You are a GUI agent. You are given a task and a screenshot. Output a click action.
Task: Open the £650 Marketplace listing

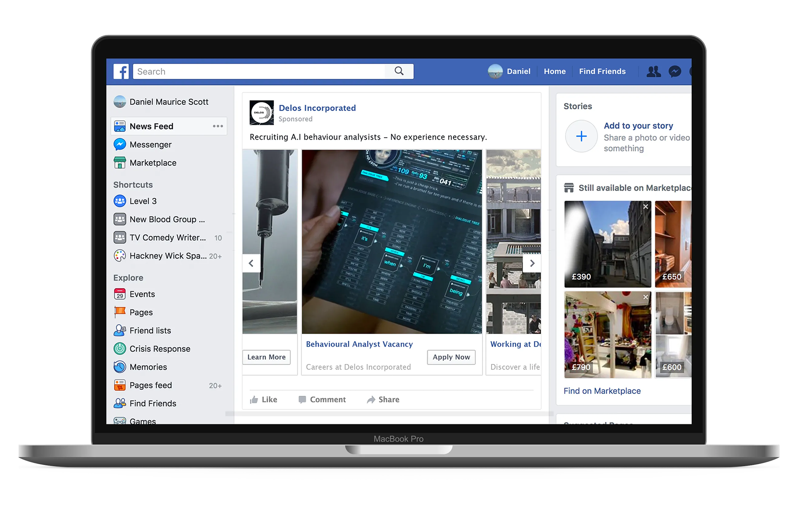click(x=673, y=244)
